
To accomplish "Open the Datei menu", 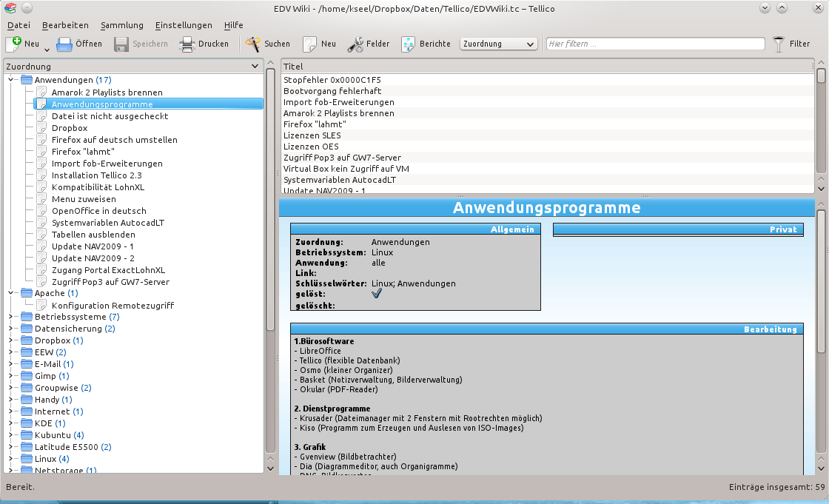I will (19, 25).
